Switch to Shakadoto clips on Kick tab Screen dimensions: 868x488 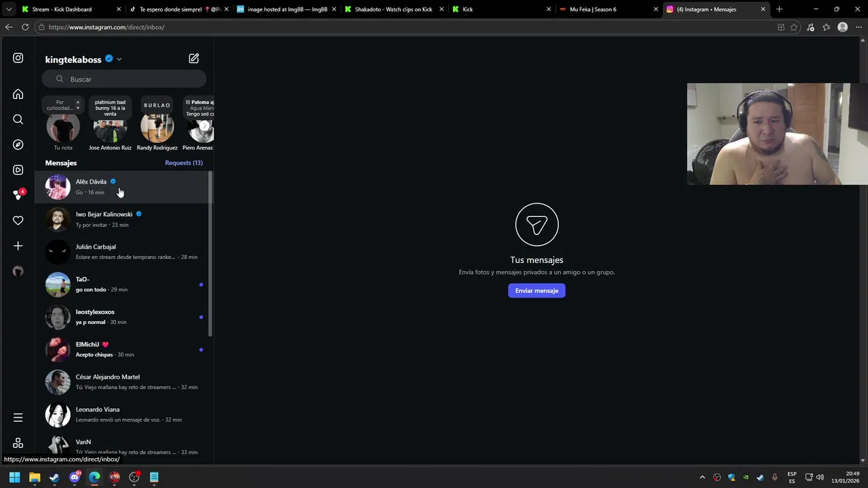click(x=393, y=9)
